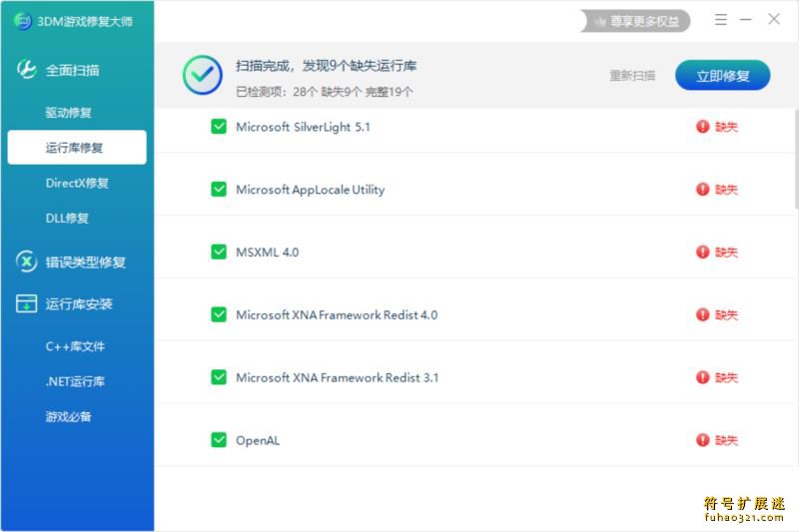Go to DLL修复 sidebar item
This screenshot has height=532, width=799.
click(67, 218)
